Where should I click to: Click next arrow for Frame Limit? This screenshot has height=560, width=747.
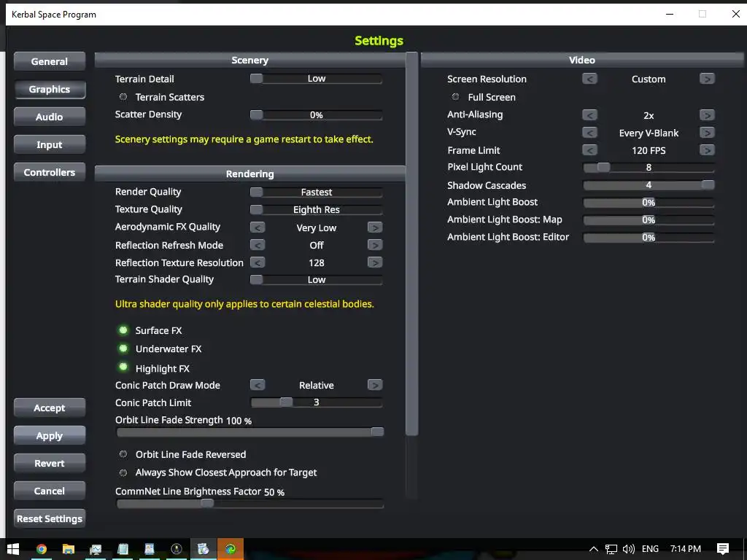pyautogui.click(x=707, y=150)
